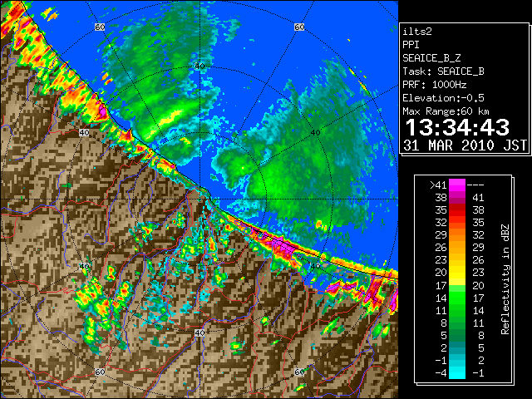This screenshot has width=532, height=399.
Task: Click the orange legend swatch beside 29
Action: [457, 234]
